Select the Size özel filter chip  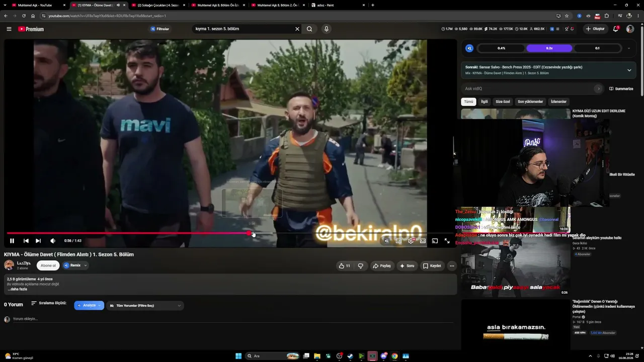click(503, 102)
